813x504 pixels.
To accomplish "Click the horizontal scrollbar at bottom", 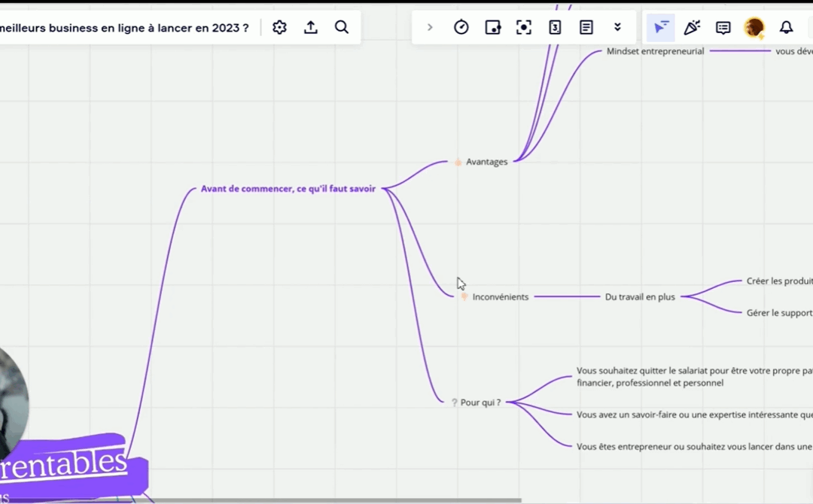I will click(301, 499).
